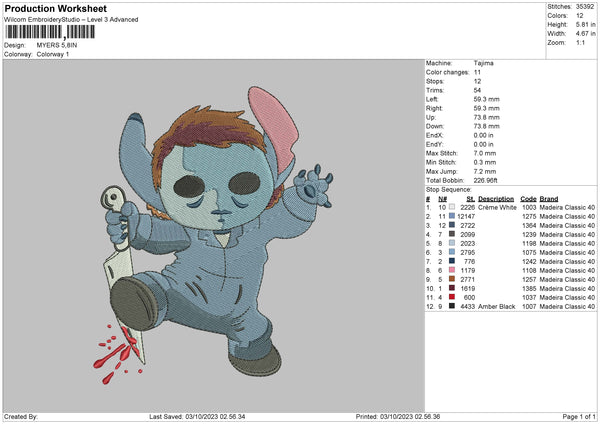The image size is (600, 424).
Task: Click the "Crème White" description
Action: pyautogui.click(x=497, y=207)
